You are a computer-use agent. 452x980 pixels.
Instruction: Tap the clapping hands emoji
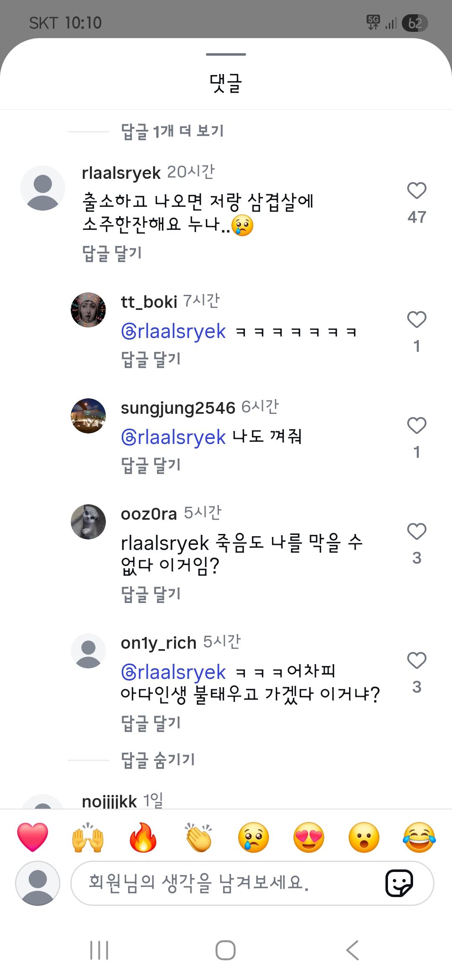coord(198,837)
